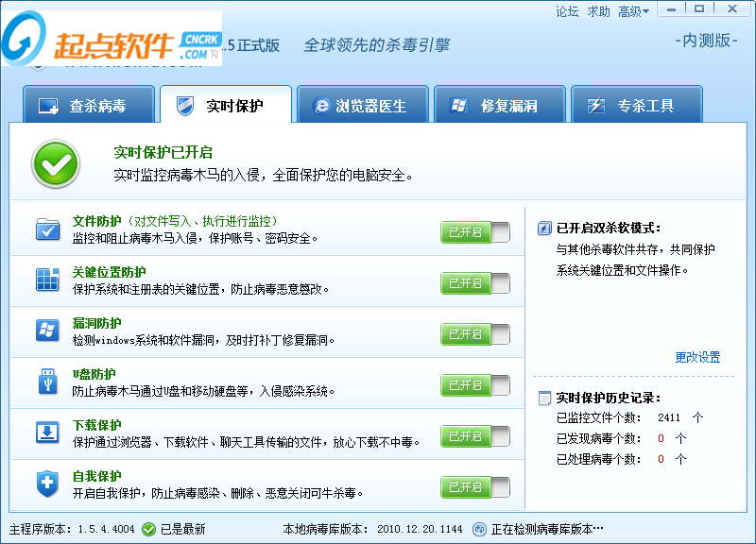This screenshot has width=756, height=544.
Task: Click the 关键位置防护 grid icon
Action: coord(48,280)
